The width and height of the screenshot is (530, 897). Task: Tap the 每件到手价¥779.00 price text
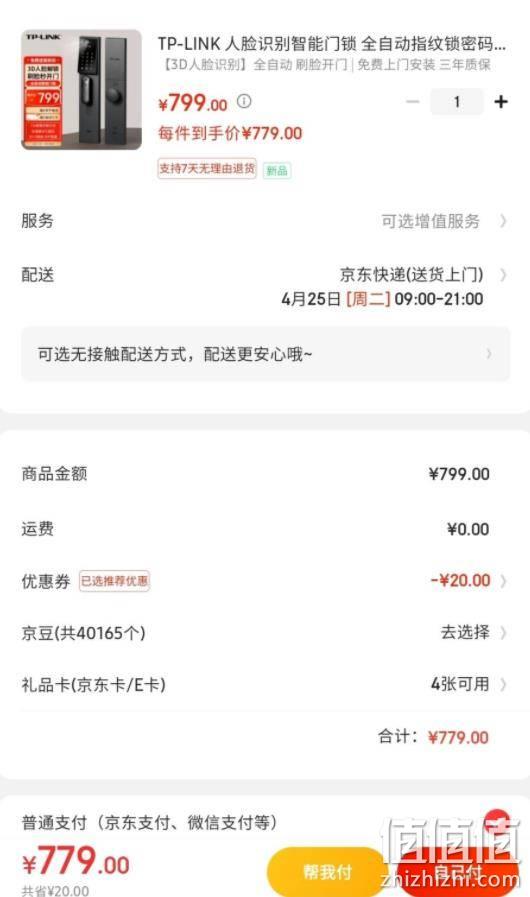(x=230, y=133)
